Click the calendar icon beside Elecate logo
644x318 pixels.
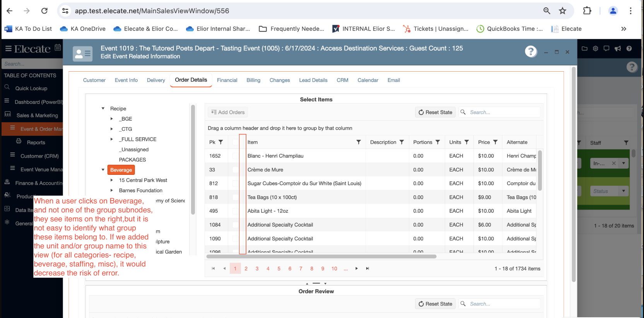click(x=58, y=48)
